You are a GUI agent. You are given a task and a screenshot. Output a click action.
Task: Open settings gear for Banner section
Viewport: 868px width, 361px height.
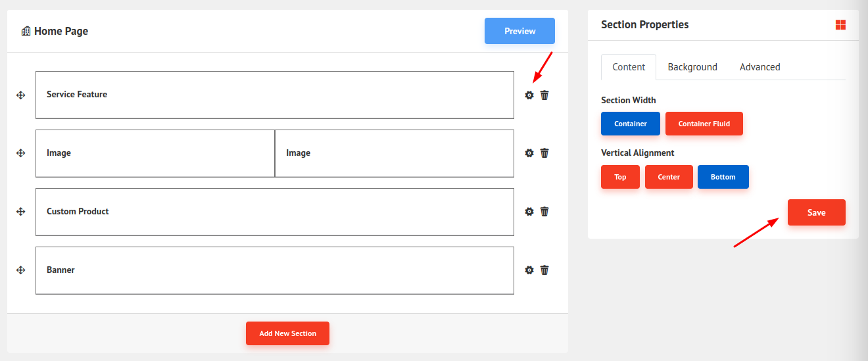(x=529, y=270)
